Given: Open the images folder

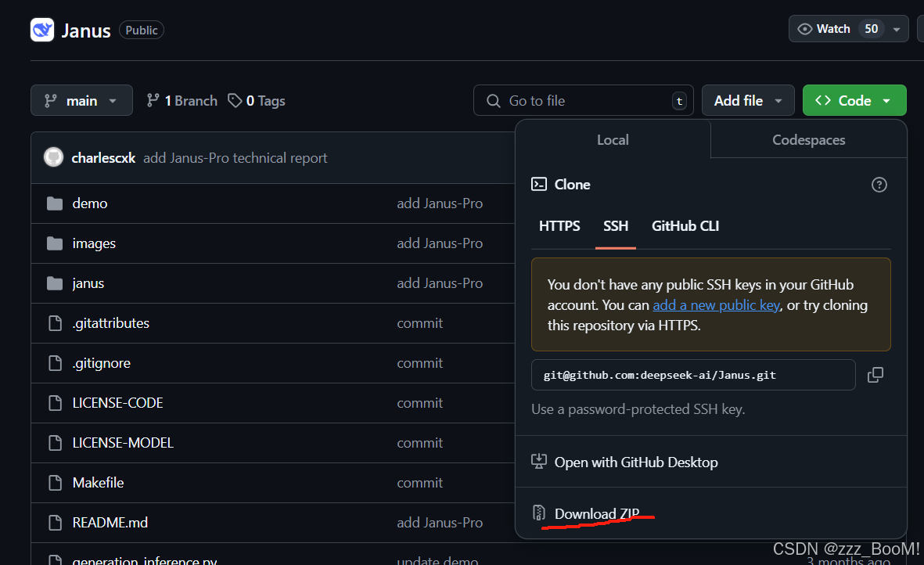Looking at the screenshot, I should pos(94,243).
